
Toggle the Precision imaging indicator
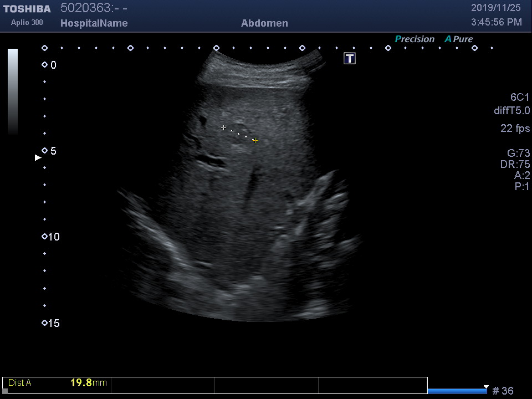tap(415, 39)
